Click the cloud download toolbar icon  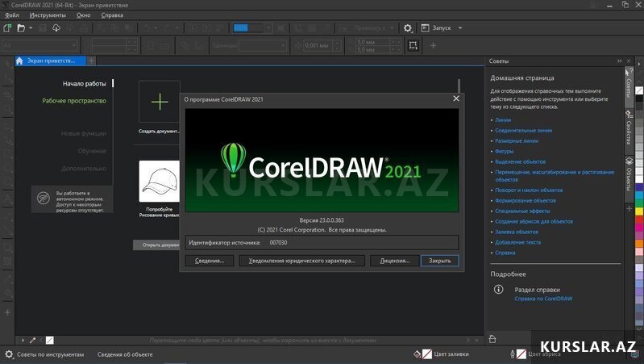[x=56, y=28]
